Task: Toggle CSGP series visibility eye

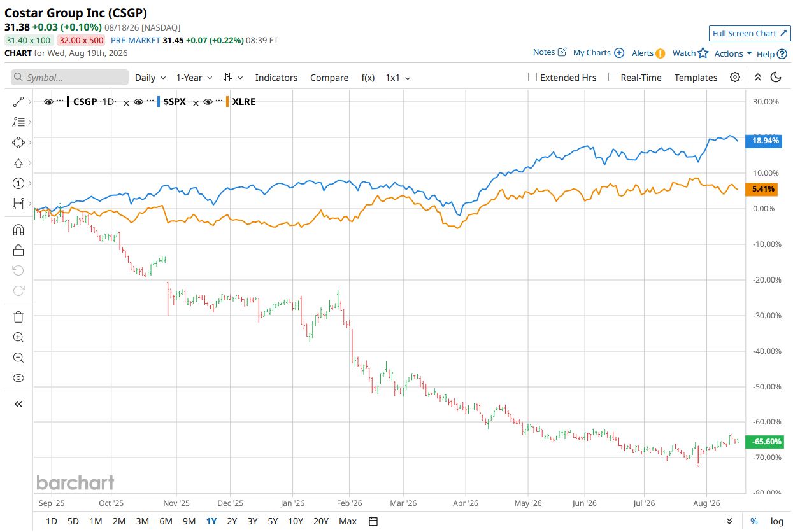Action: 48,102
